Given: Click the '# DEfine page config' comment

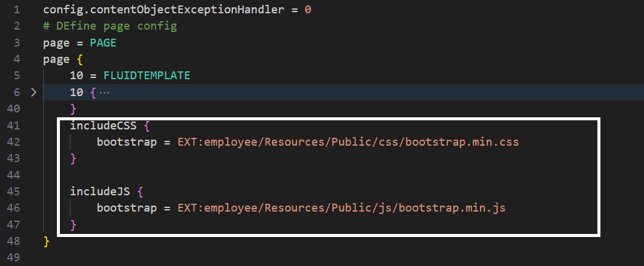Looking at the screenshot, I should click(x=109, y=27).
